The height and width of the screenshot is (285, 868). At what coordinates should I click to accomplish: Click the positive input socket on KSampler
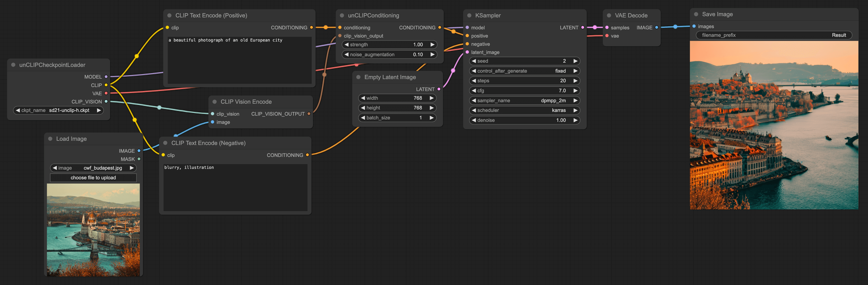tap(467, 36)
